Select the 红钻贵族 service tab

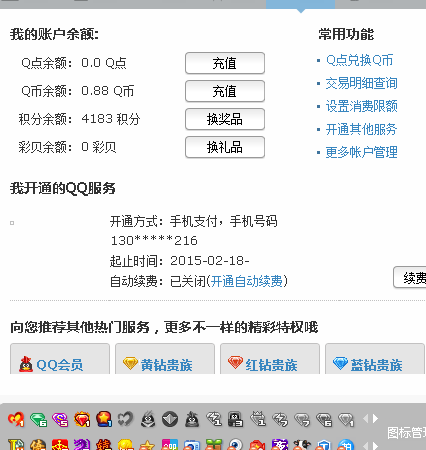[270, 359]
